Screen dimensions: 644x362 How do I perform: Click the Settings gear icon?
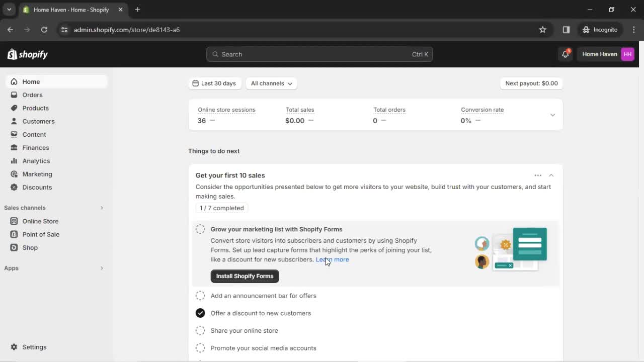click(14, 347)
